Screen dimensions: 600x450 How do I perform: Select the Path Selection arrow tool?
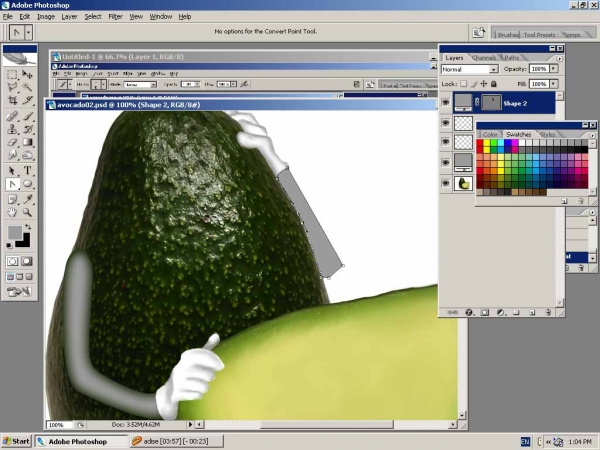pos(12,171)
